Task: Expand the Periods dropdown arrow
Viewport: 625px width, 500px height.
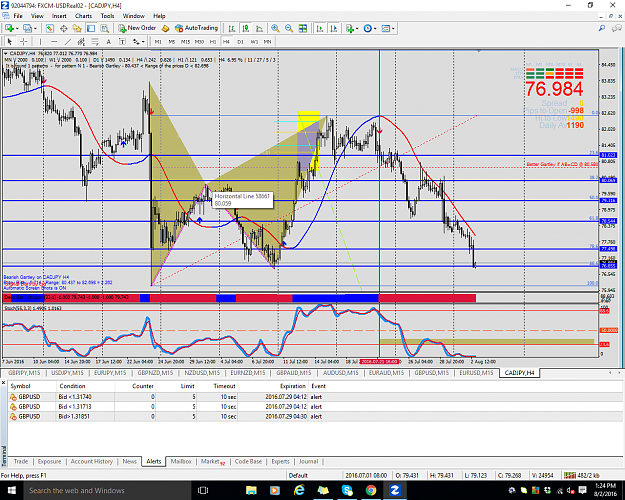Action: [375, 29]
